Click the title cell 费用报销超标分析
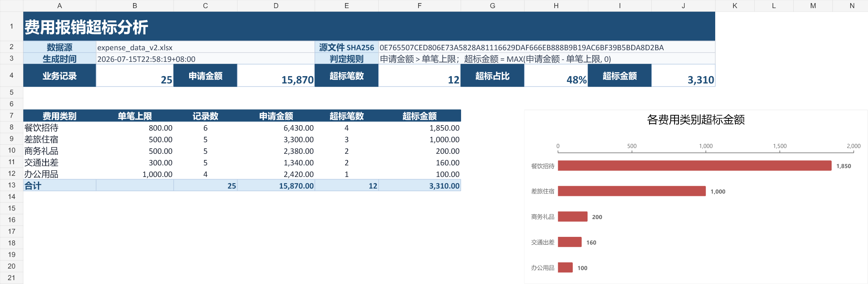 coord(369,27)
